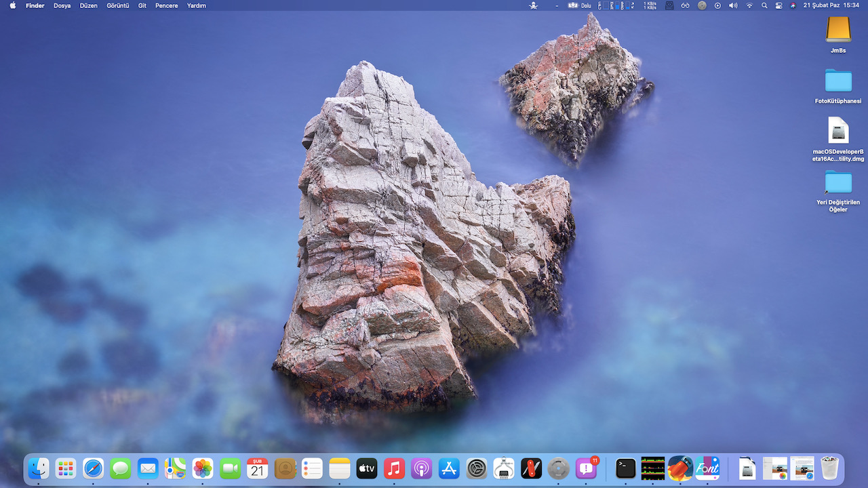The width and height of the screenshot is (868, 488).
Task: Launch the Photos app in the Dock
Action: click(203, 468)
